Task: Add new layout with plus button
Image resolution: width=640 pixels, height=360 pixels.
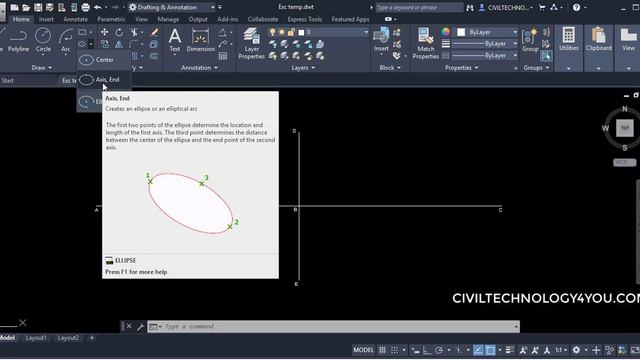Action: [92, 338]
